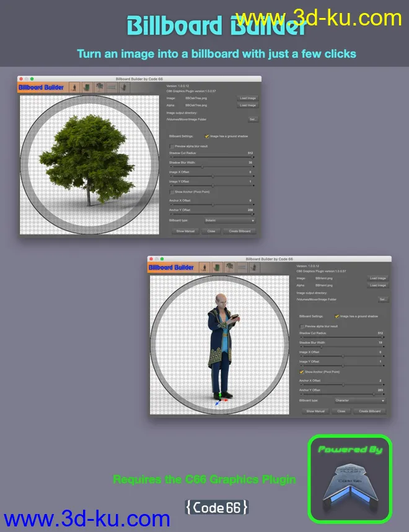Click Set output directory button in oak tree window
This screenshot has height=532, width=409.
tap(253, 120)
